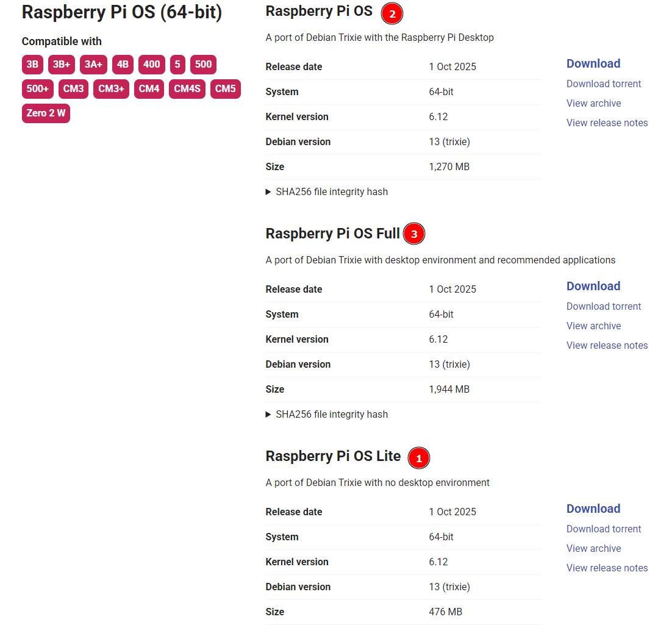Click the red number 3 marker badge
This screenshot has width=672, height=625.
[x=414, y=234]
